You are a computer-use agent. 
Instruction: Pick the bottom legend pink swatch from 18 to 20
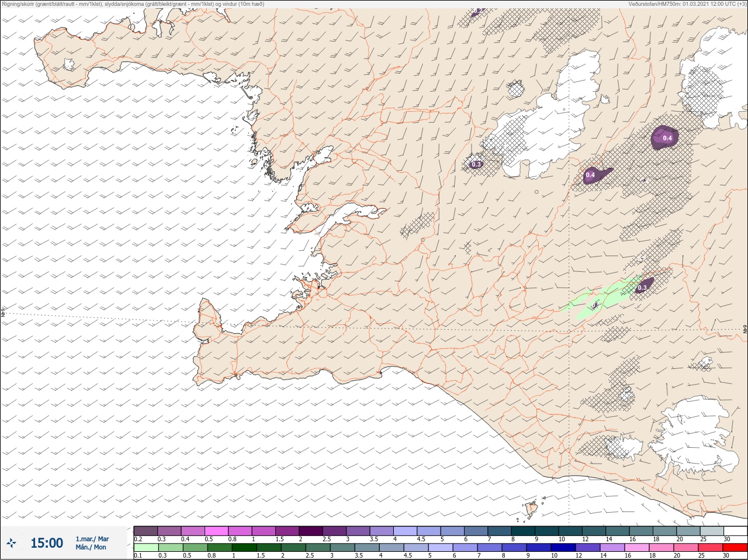662,547
